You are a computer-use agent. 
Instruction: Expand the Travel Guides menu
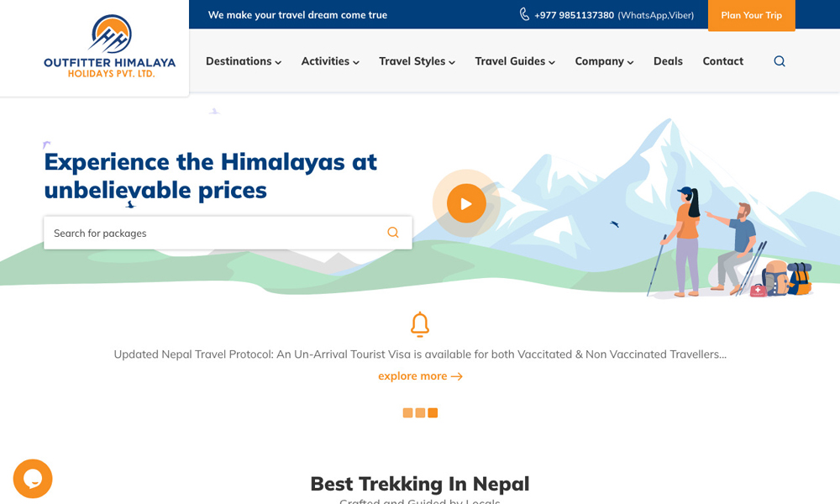click(x=515, y=61)
